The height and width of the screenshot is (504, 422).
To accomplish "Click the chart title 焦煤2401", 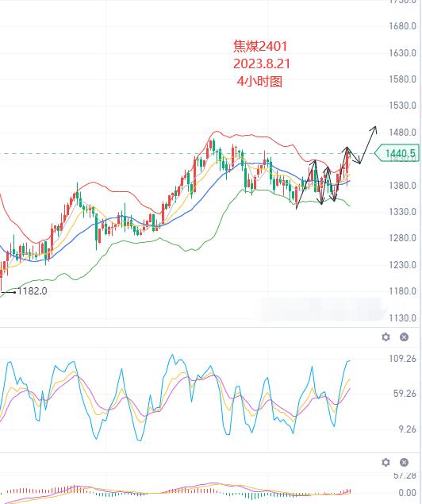I will click(x=260, y=46).
